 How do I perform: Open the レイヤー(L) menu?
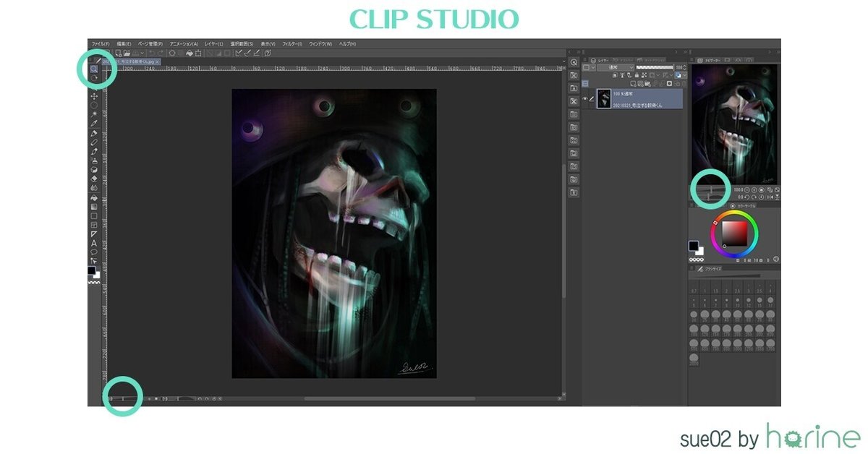click(x=213, y=44)
